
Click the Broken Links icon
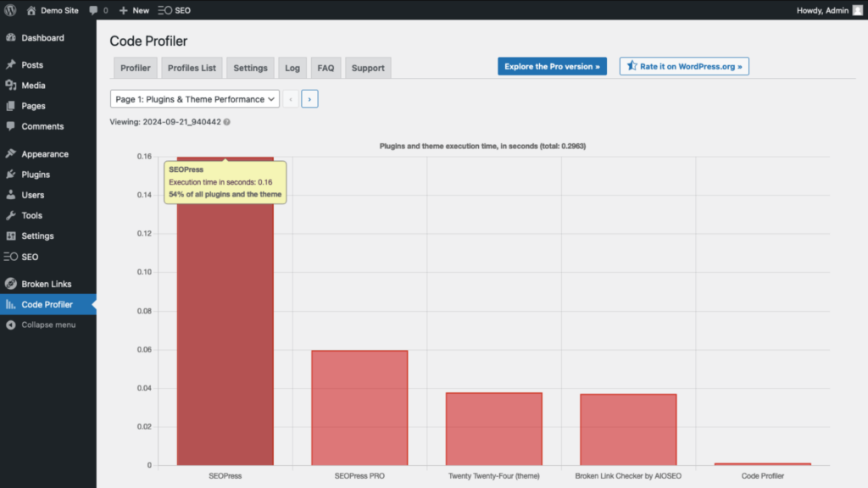11,284
